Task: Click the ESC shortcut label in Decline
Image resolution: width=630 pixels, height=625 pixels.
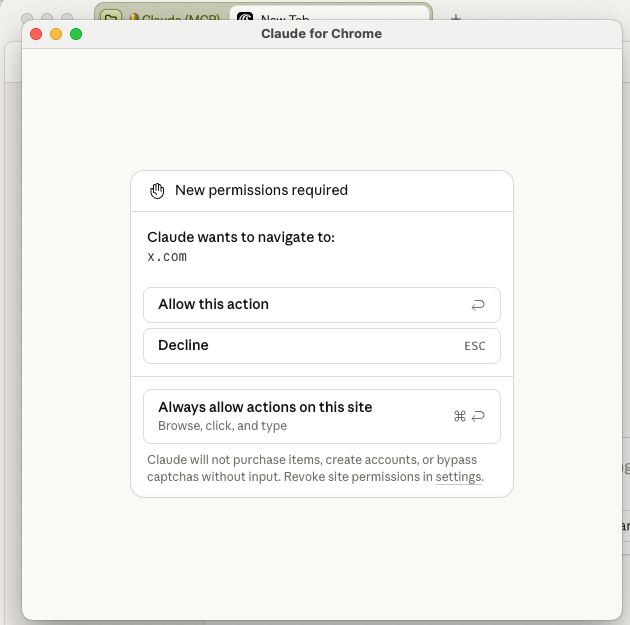Action: 475,346
